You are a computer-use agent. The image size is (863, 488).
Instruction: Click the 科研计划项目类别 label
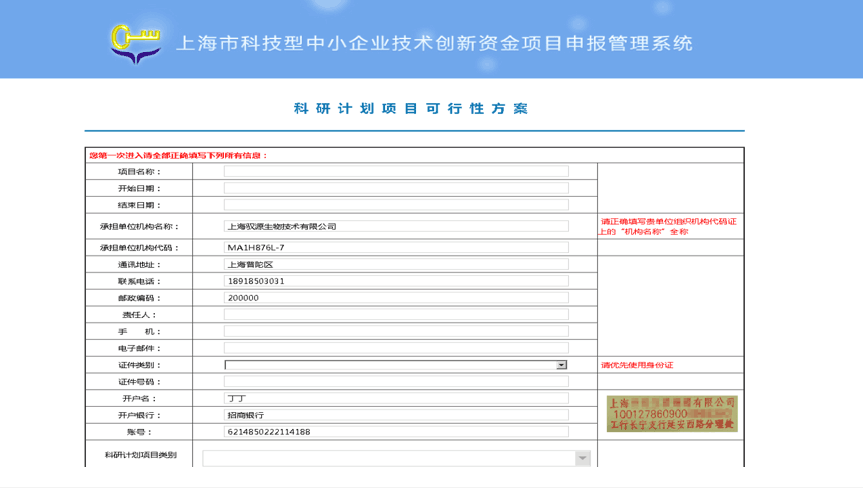point(141,455)
